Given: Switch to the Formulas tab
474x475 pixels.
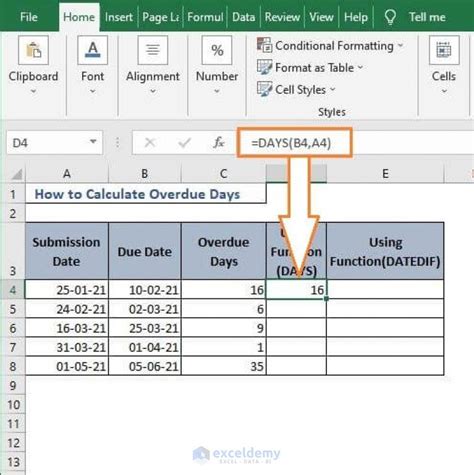Looking at the screenshot, I should coord(205,17).
